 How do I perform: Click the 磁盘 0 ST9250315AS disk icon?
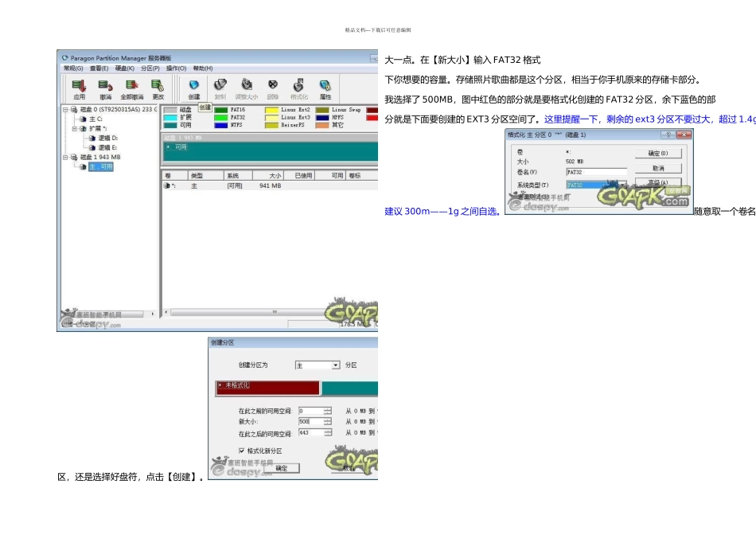tap(74, 110)
